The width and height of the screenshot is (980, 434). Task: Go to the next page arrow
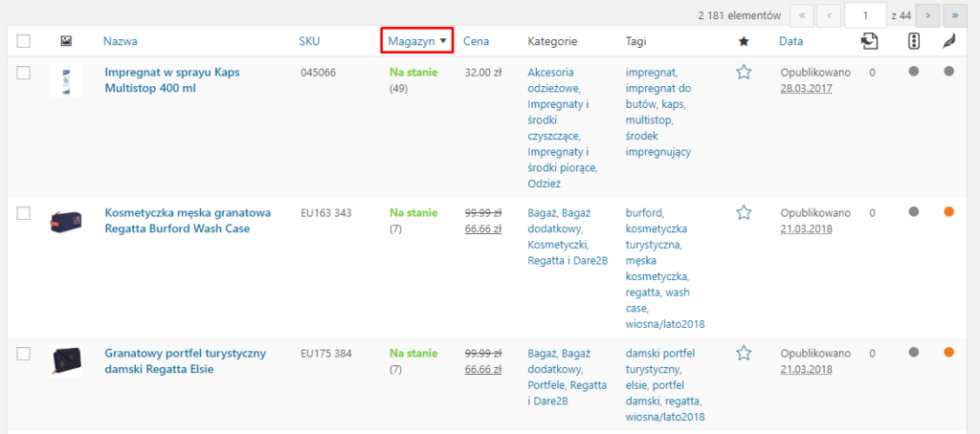(x=926, y=15)
